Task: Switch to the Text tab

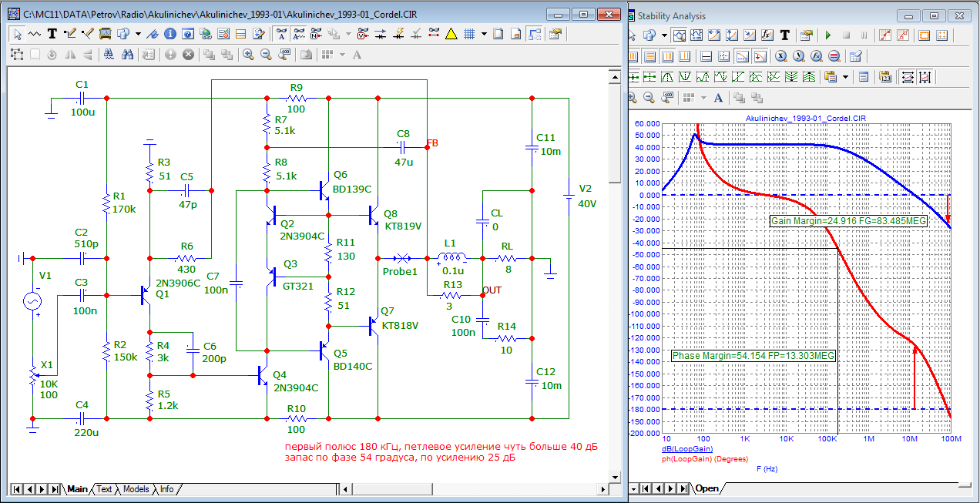Action: [103, 489]
